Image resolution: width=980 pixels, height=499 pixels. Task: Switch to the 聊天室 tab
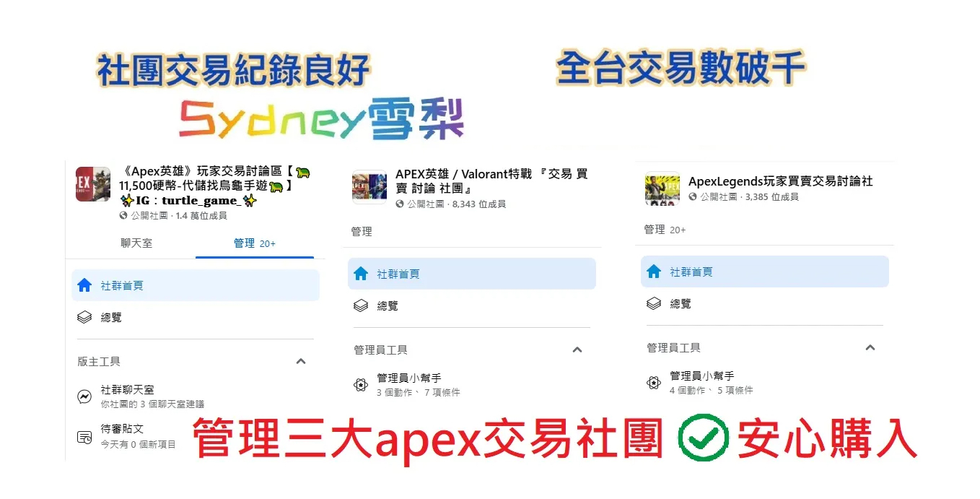[136, 243]
